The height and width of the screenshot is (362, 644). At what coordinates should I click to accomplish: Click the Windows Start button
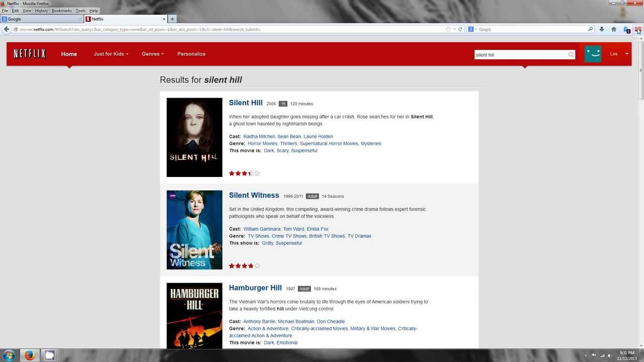[x=9, y=355]
